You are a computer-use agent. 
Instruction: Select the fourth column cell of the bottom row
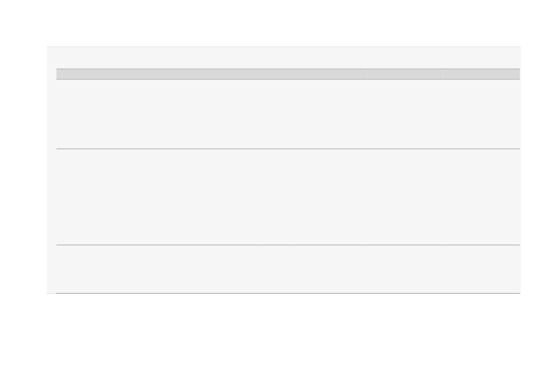pyautogui.click(x=405, y=269)
